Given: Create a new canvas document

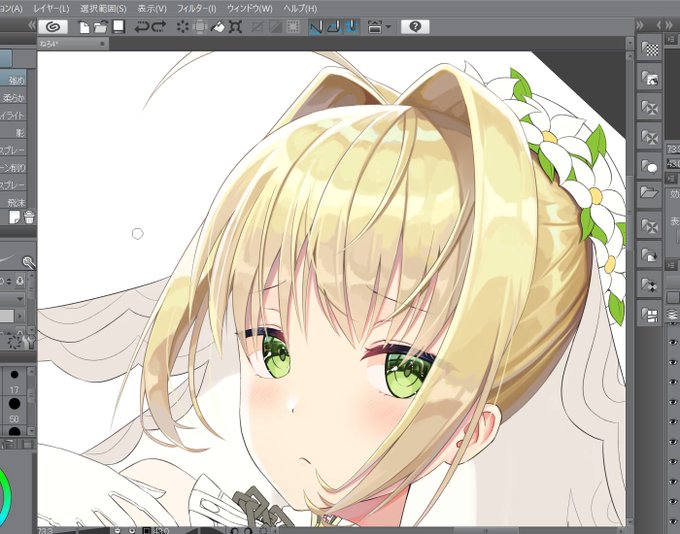Looking at the screenshot, I should click(84, 27).
